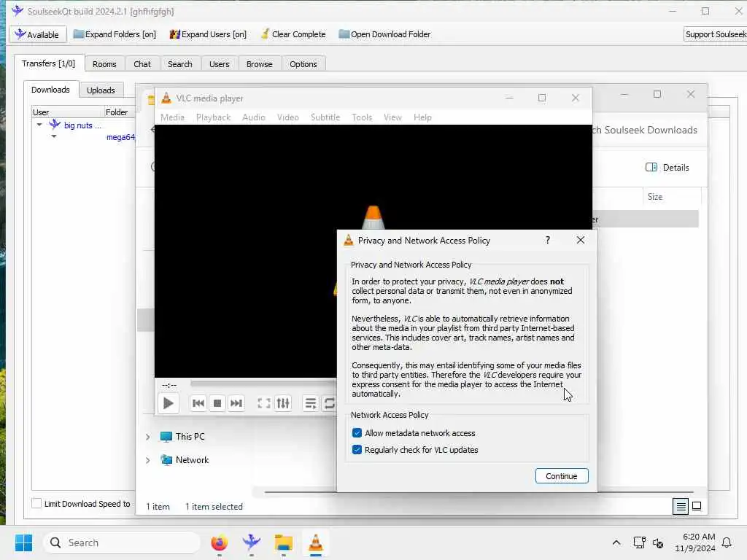Click the VLC taskbar icon
The height and width of the screenshot is (560, 747).
[x=315, y=542]
